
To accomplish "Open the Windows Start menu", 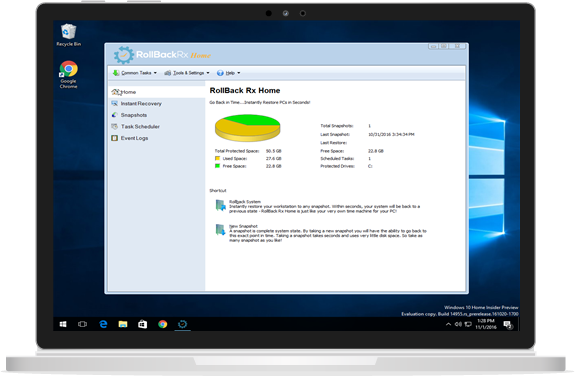I will click(63, 324).
